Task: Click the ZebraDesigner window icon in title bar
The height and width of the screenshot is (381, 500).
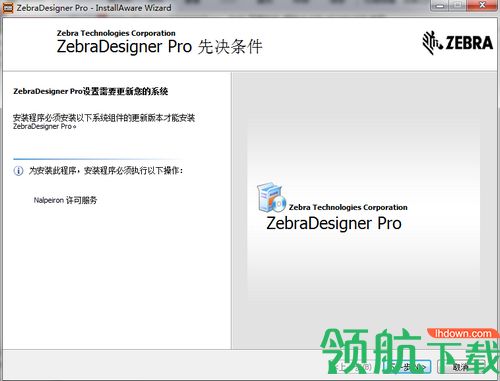Action: [7, 8]
